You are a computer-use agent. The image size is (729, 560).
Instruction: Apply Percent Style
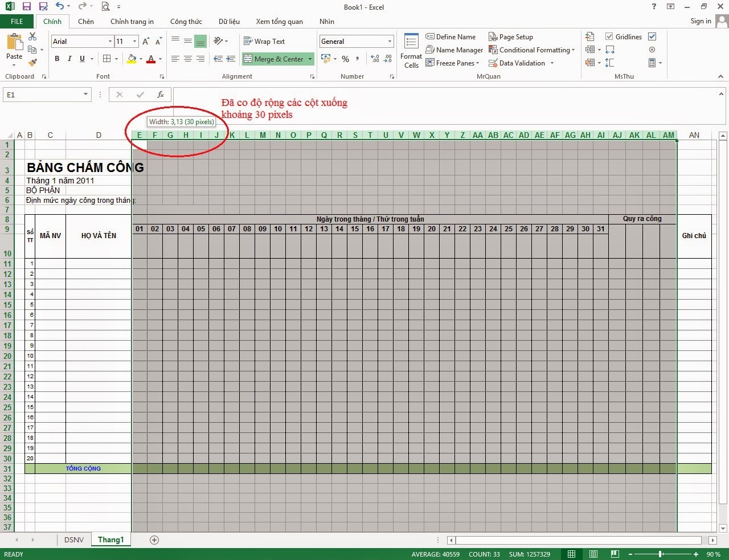point(345,59)
